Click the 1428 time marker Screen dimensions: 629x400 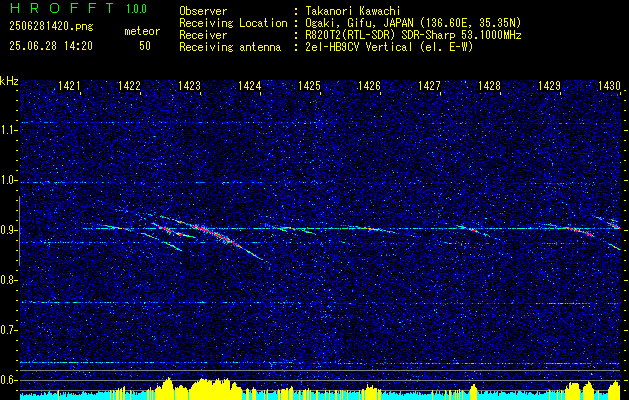coord(489,85)
